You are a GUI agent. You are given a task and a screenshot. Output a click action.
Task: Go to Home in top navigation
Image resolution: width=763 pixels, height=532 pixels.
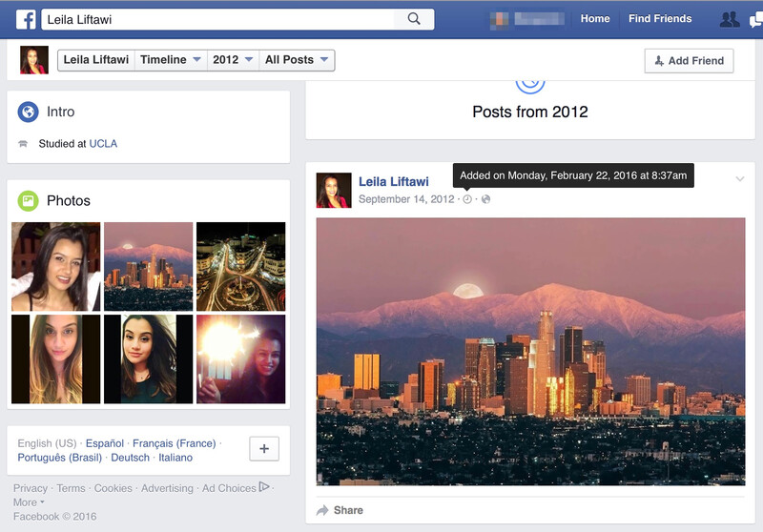click(595, 19)
